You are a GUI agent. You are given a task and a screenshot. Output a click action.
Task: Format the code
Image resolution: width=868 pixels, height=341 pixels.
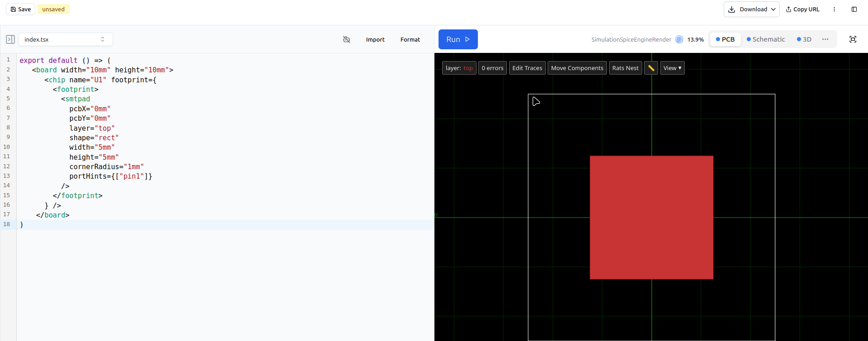click(410, 39)
